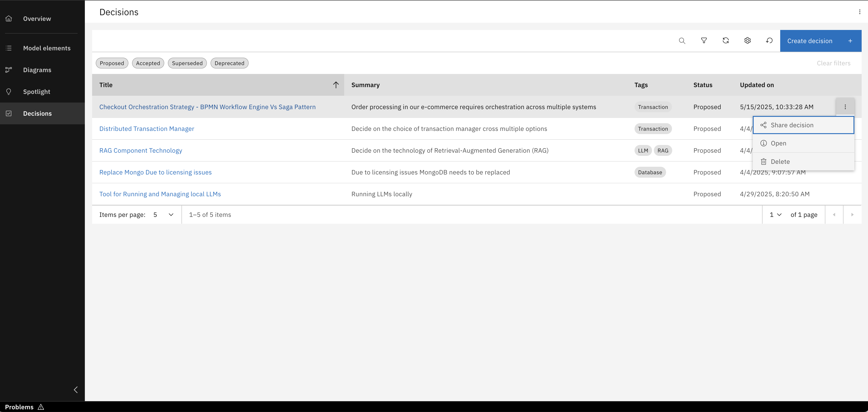Toggle the Proposed status filter chip

point(112,63)
